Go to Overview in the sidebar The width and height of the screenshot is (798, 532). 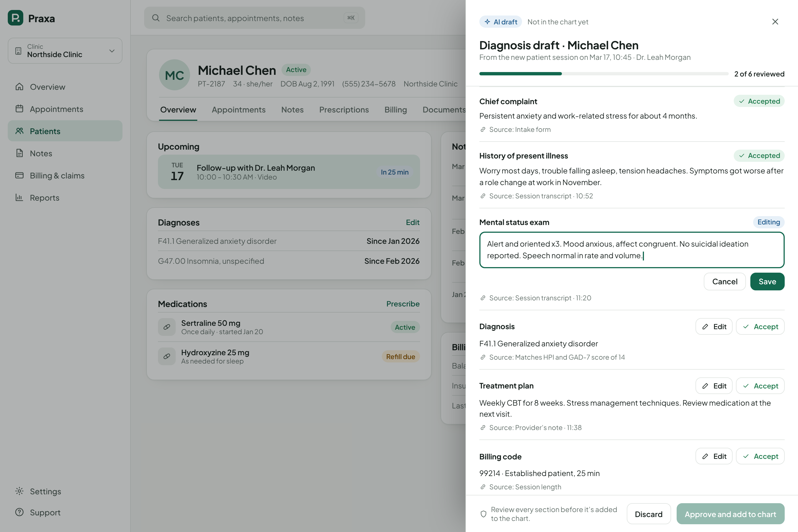click(65, 87)
